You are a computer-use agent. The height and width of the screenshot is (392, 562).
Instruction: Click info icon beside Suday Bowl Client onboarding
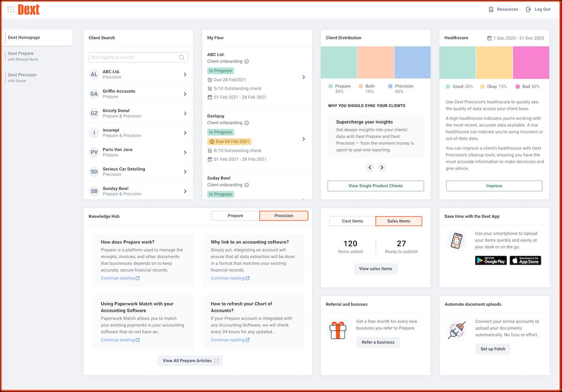point(247,185)
